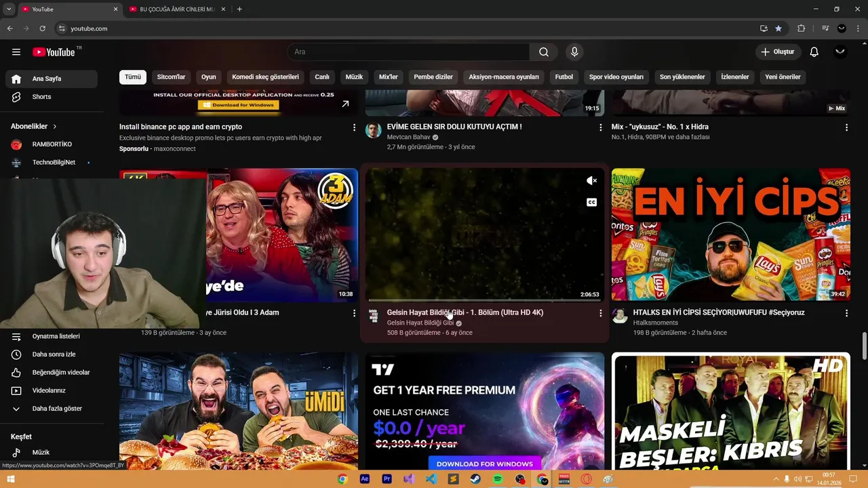Image resolution: width=868 pixels, height=488 pixels.
Task: Select the Yeni öneriler chip
Action: point(783,77)
